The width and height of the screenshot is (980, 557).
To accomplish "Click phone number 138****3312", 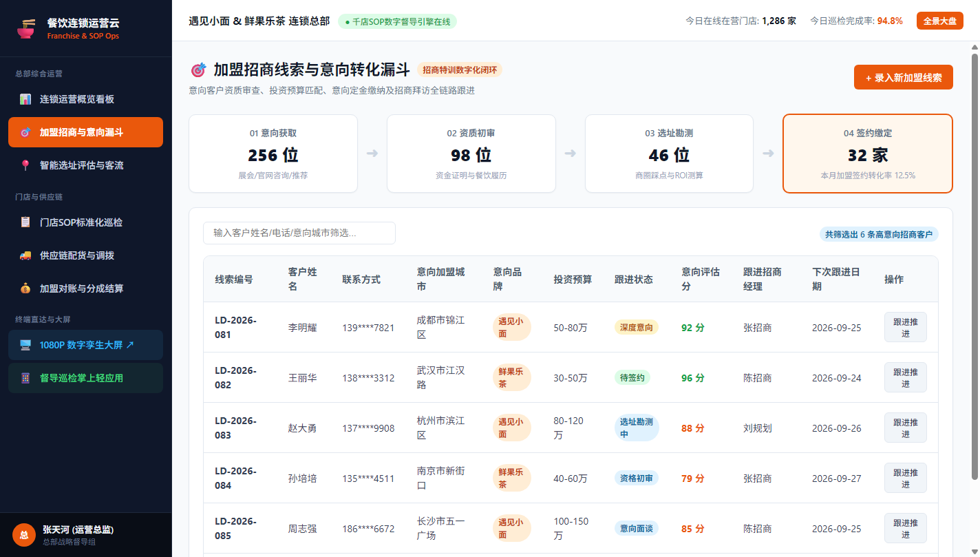I will [368, 378].
